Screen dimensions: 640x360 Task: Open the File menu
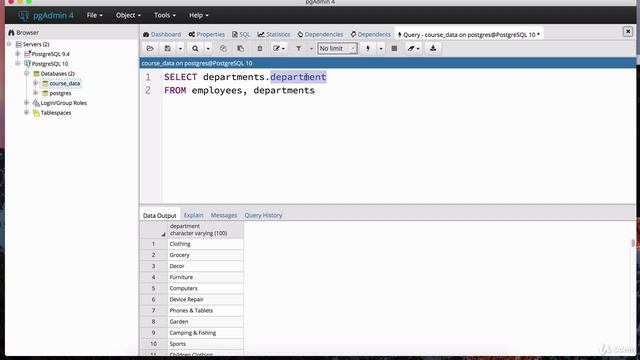tap(94, 15)
